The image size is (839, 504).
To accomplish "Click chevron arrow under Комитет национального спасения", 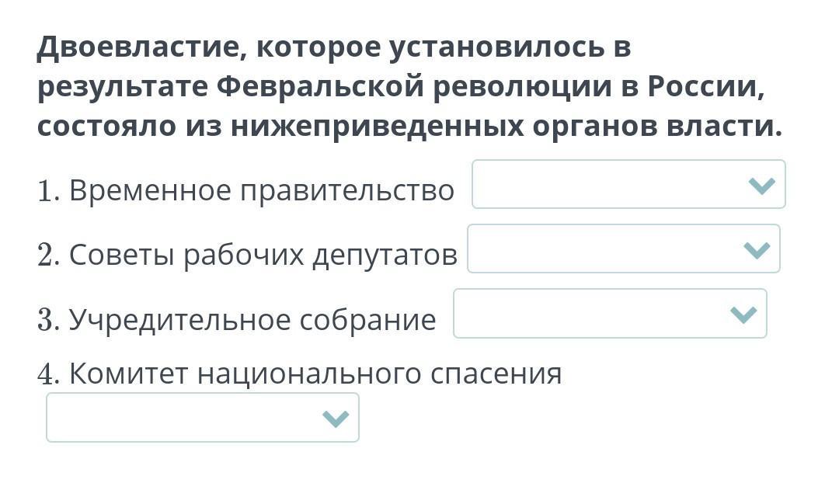I will point(335,419).
